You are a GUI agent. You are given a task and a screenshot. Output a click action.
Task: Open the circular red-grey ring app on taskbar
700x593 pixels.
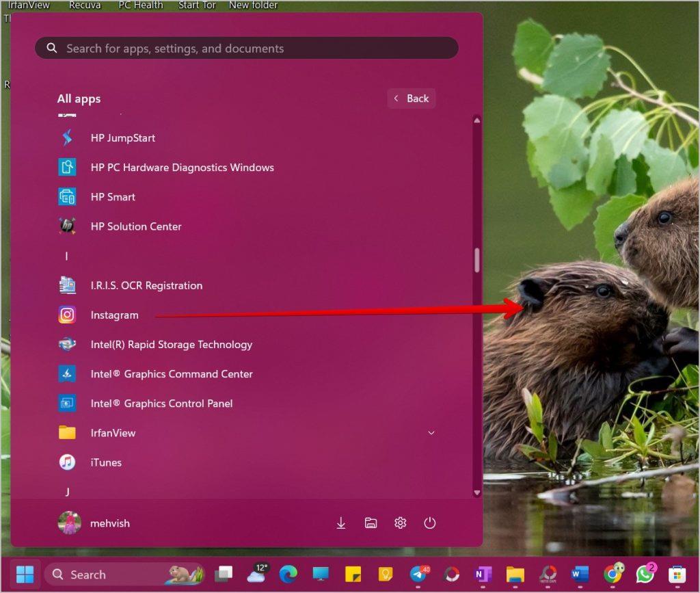[451, 575]
